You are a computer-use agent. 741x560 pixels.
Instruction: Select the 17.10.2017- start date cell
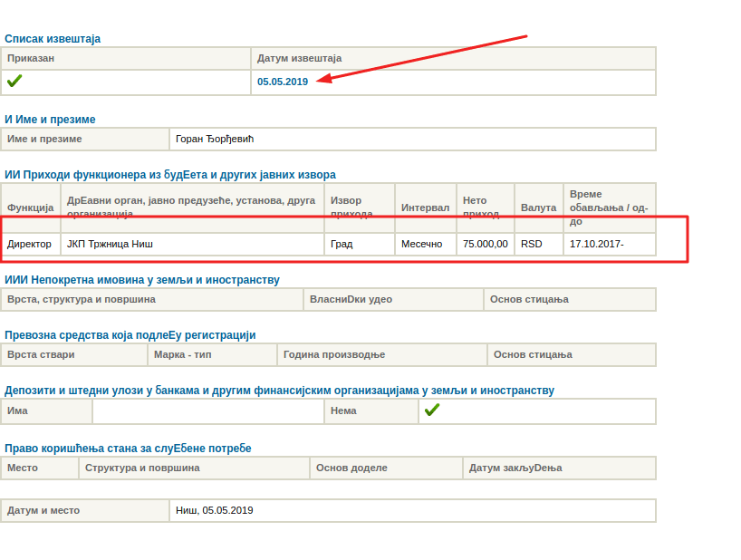click(x=596, y=244)
